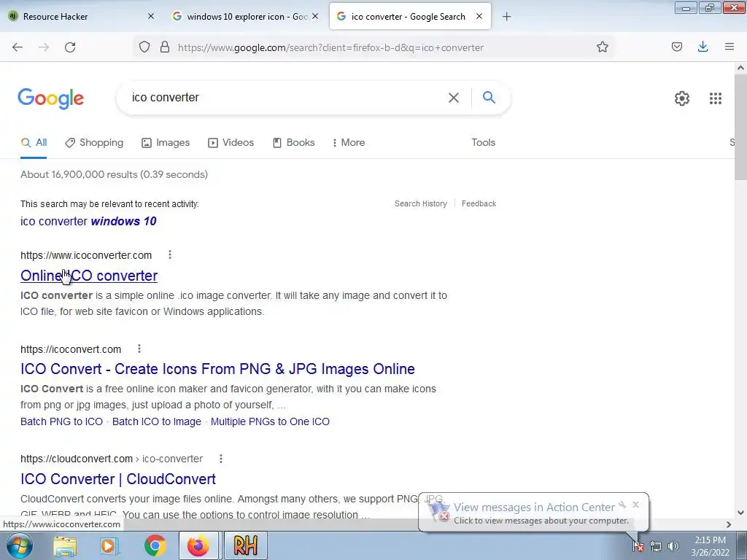This screenshot has width=747, height=560.
Task: Go to the Google homepage logo
Action: 51,98
